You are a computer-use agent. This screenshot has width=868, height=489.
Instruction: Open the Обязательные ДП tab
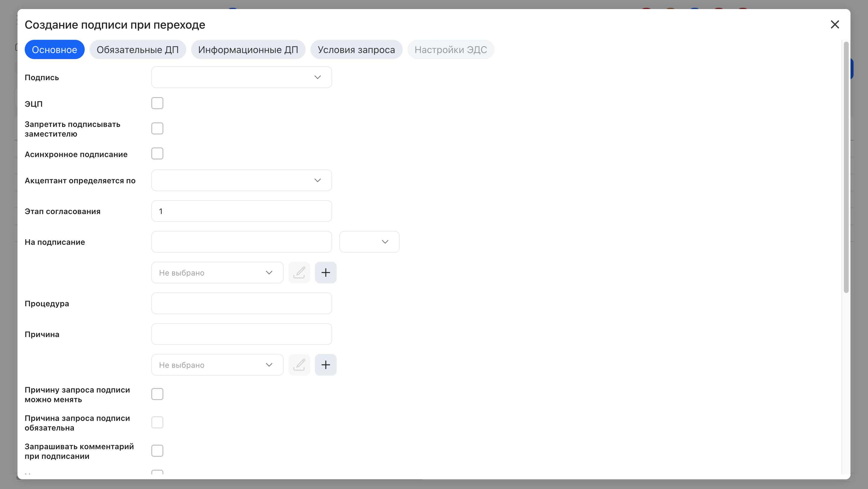tap(137, 49)
